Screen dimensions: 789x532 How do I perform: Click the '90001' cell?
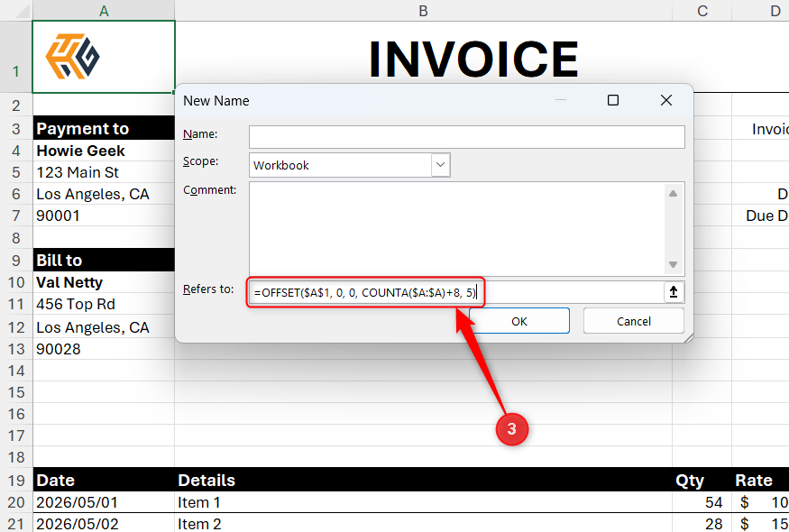click(104, 216)
